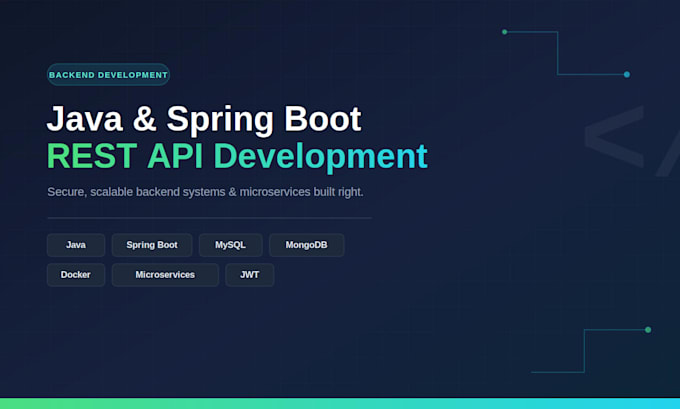Select the Spring Boot tag
This screenshot has width=680, height=409.
coord(152,245)
